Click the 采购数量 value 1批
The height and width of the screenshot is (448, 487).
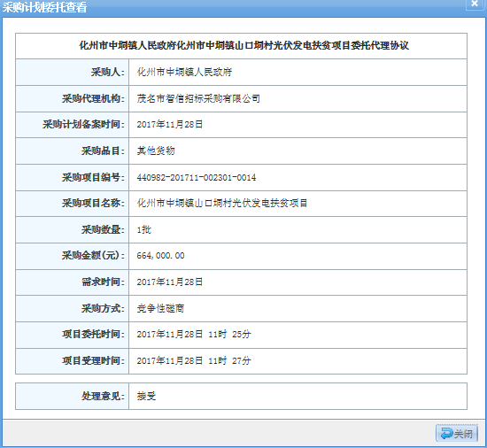coord(143,229)
